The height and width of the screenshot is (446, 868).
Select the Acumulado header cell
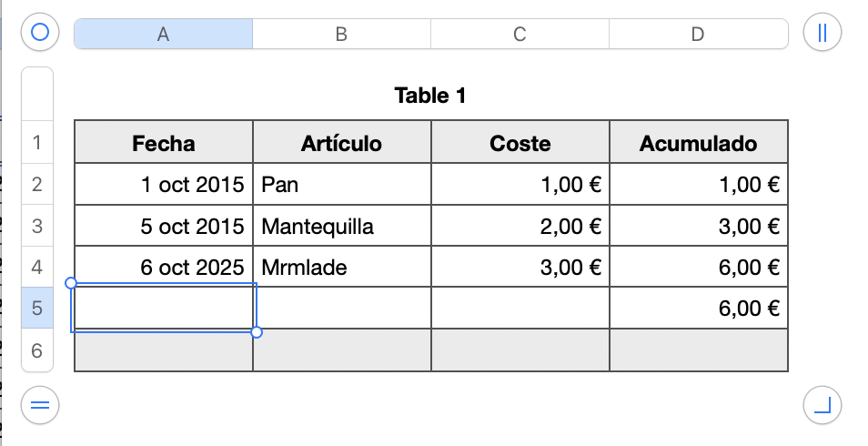(698, 143)
